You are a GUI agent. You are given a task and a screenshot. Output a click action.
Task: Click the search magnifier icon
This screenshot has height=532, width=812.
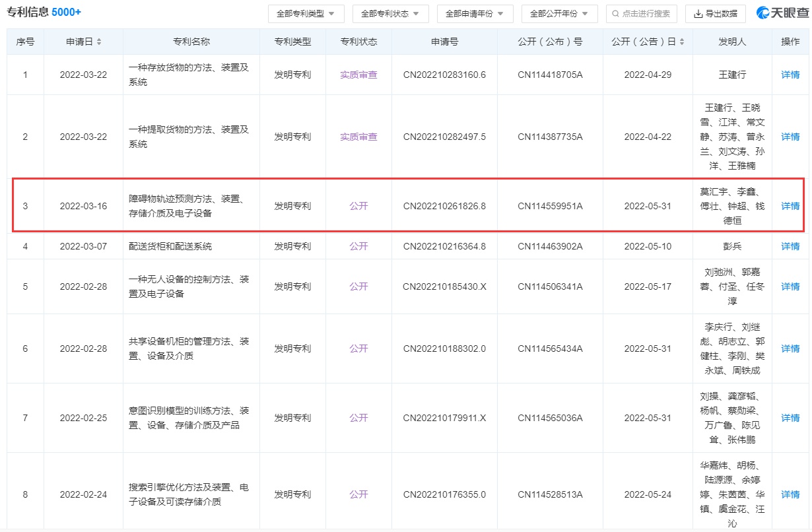point(615,14)
